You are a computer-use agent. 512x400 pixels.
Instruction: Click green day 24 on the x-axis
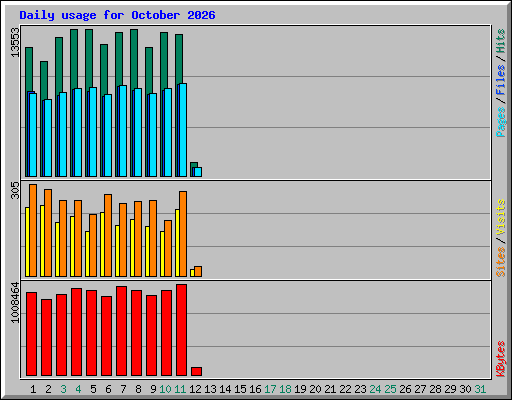pyautogui.click(x=375, y=389)
